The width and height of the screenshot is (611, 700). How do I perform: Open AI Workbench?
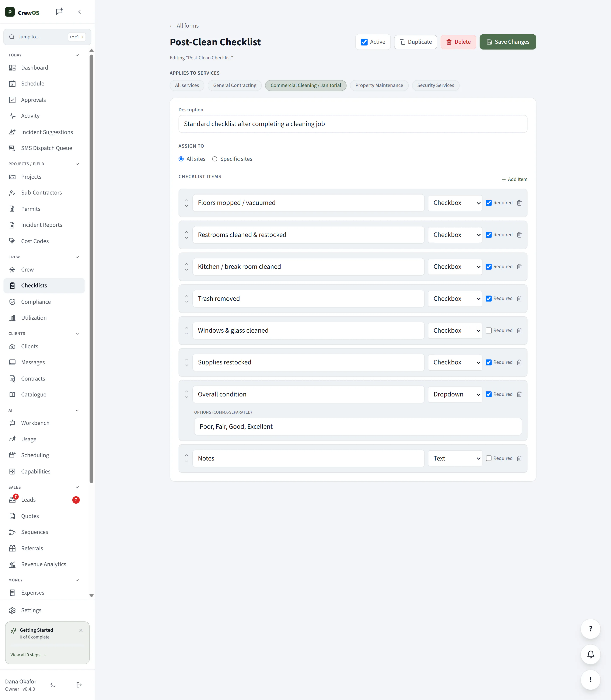pyautogui.click(x=44, y=423)
